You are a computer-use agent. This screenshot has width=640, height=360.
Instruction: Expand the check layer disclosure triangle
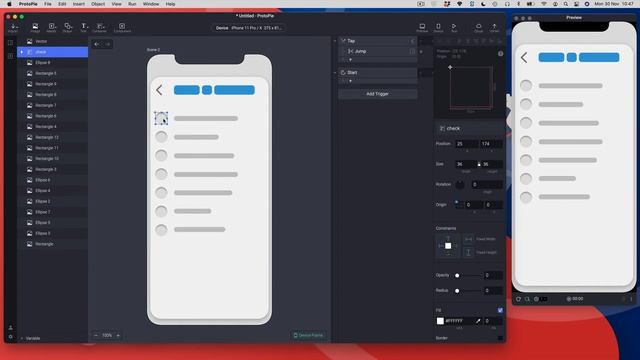coord(22,52)
